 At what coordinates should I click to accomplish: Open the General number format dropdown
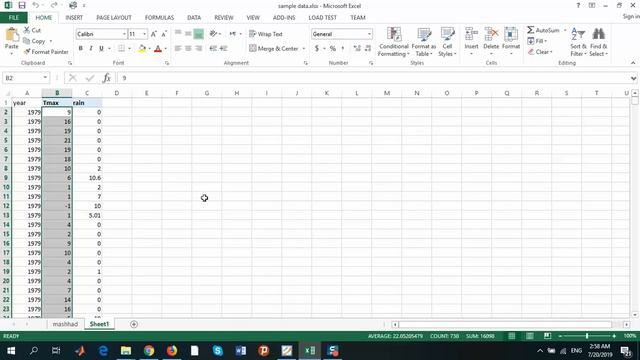369,34
